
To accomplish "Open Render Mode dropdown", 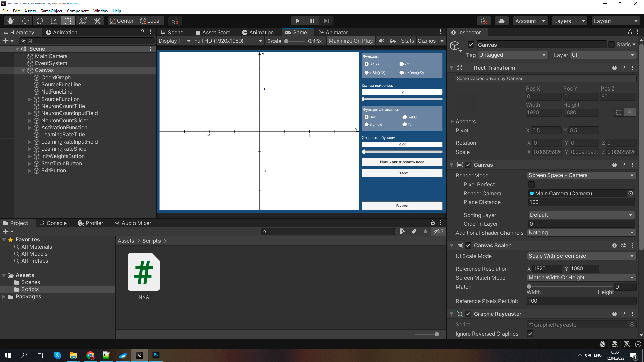I will [x=581, y=175].
